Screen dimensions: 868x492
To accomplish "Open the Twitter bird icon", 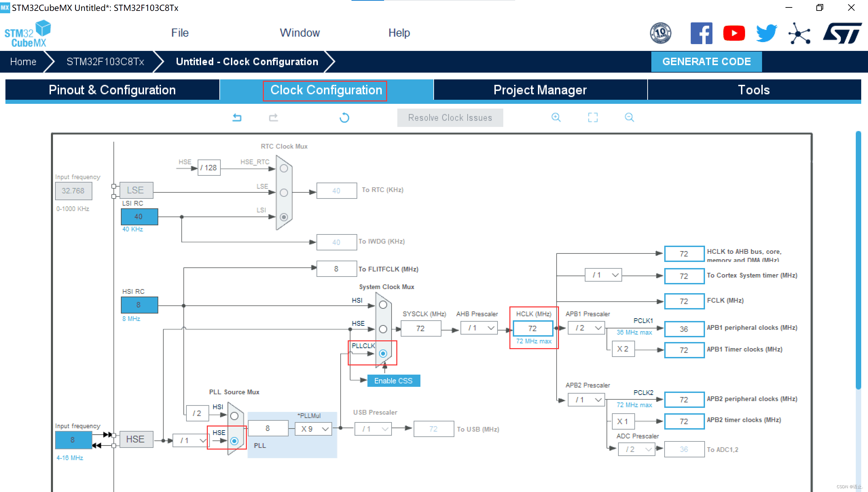I will click(x=766, y=33).
